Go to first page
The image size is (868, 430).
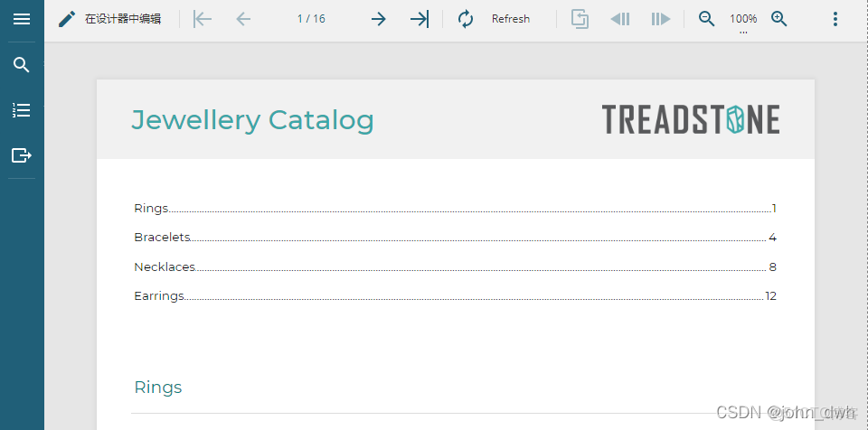tap(203, 19)
